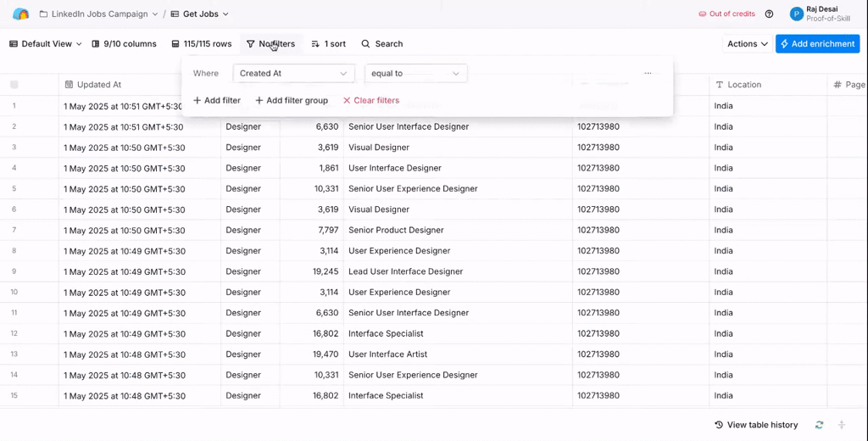Toggle the select-all rows checkbox
The height and width of the screenshot is (441, 868).
[14, 85]
